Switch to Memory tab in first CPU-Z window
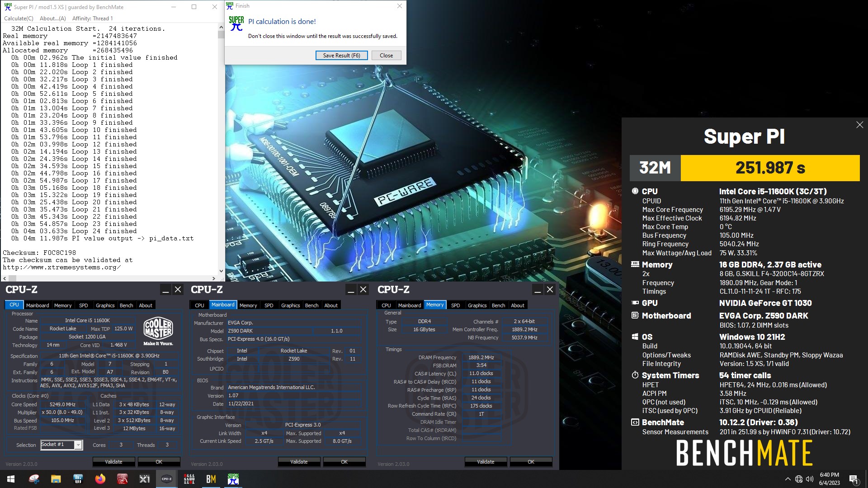868x488 pixels. coord(63,305)
